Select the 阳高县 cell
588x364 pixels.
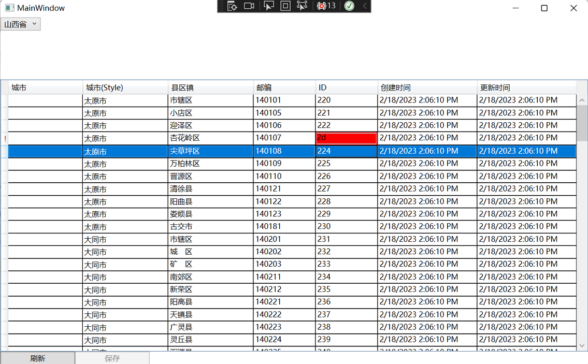pos(210,302)
